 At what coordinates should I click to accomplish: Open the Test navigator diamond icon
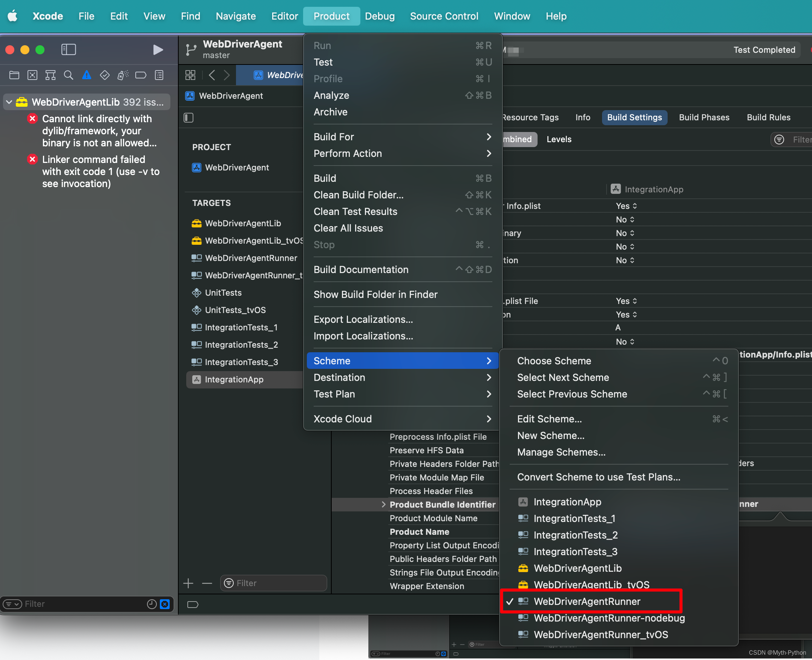tap(104, 75)
